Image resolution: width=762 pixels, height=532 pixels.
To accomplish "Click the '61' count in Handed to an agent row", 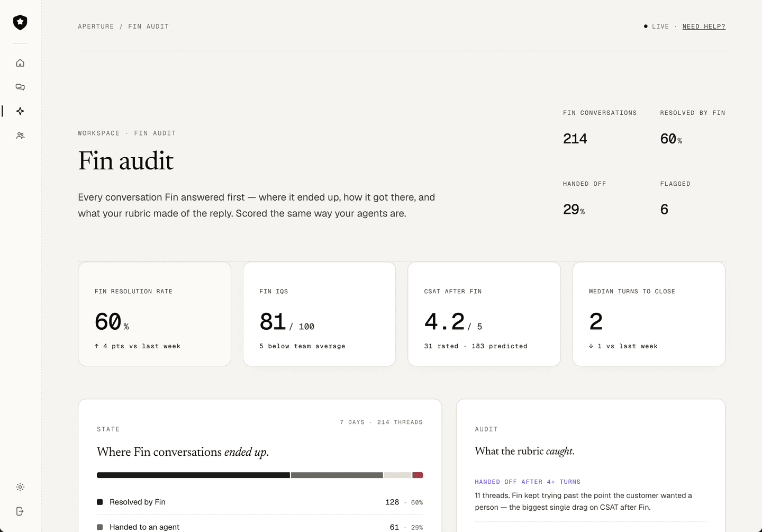I will [394, 527].
